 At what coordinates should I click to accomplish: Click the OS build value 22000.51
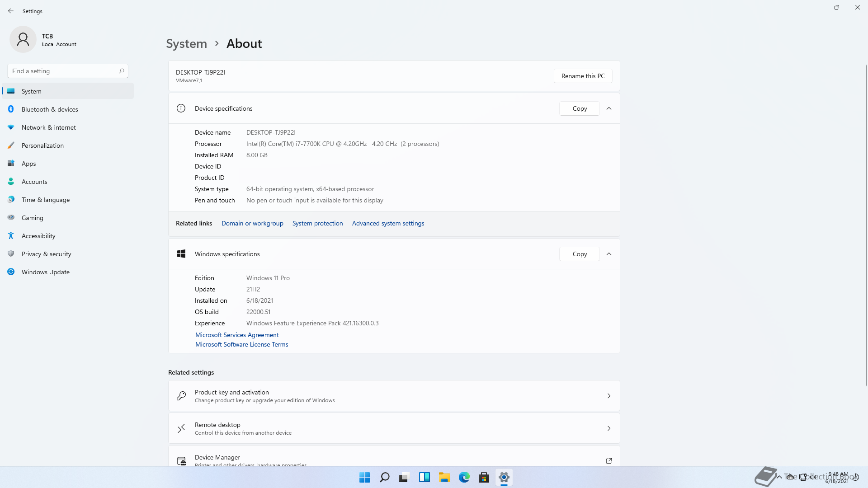click(258, 312)
